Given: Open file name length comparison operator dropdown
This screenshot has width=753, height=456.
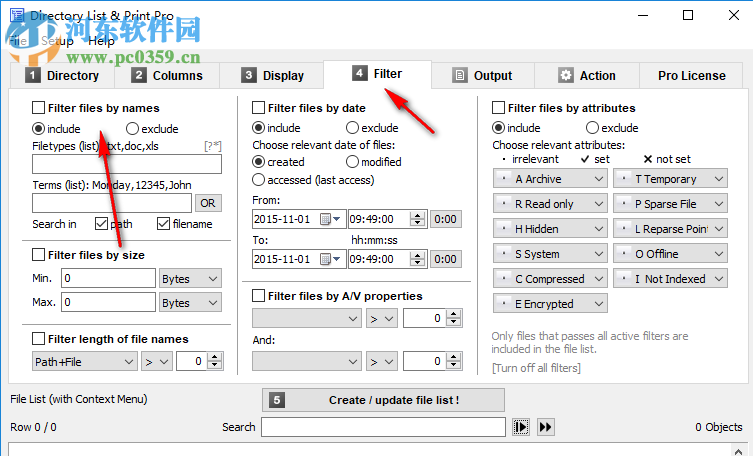Looking at the screenshot, I should 157,361.
